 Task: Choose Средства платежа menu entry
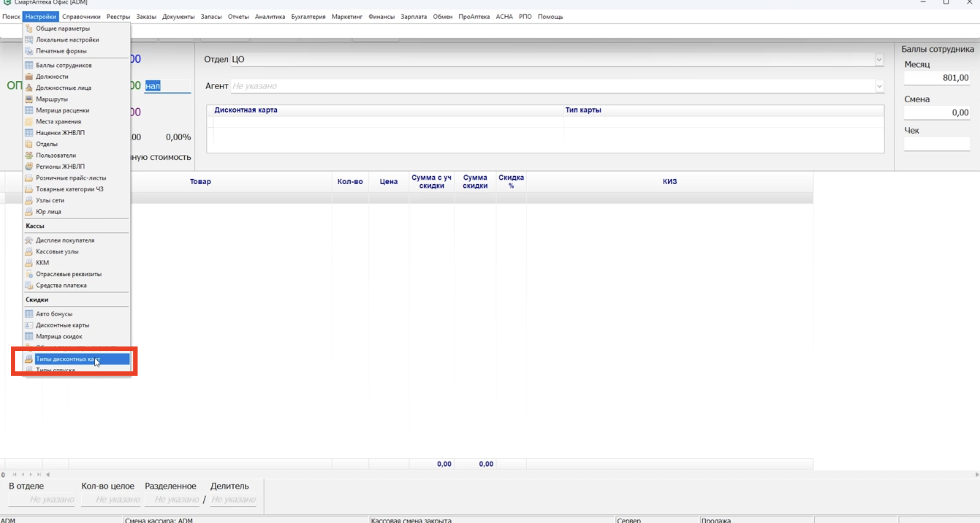(x=61, y=285)
